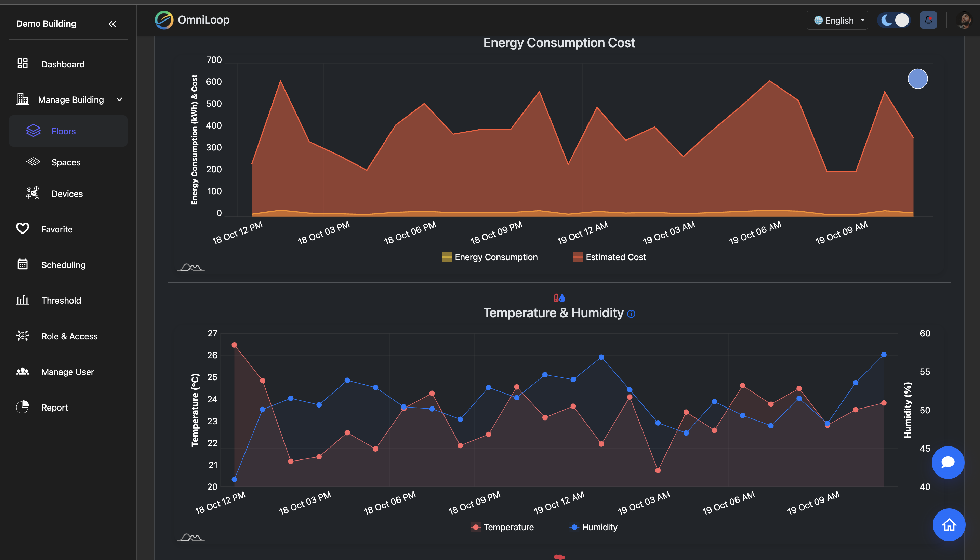Click the blue chat bubble button

pos(948,462)
